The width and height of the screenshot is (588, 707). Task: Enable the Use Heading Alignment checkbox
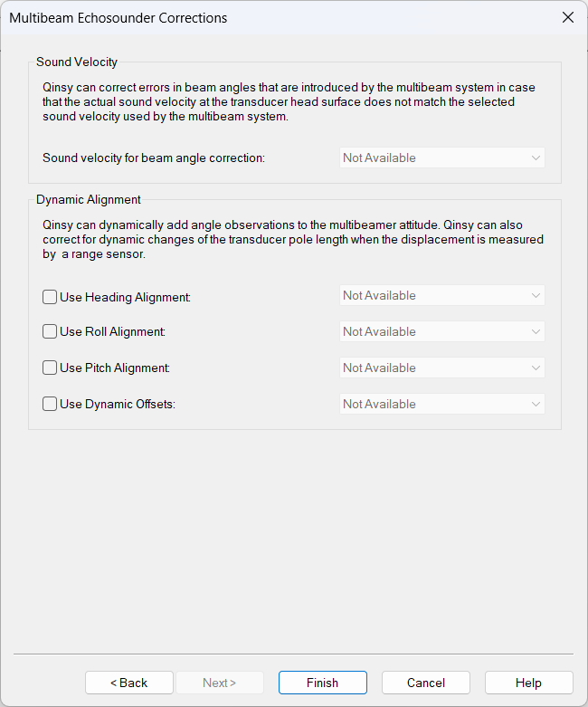50,297
